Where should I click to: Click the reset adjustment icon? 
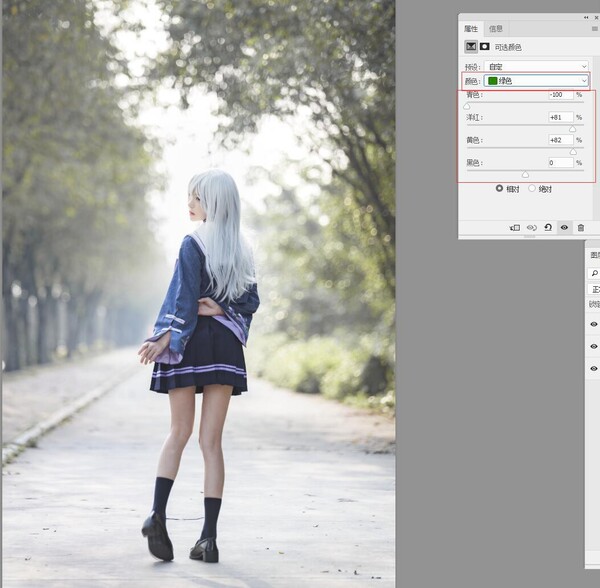click(548, 228)
